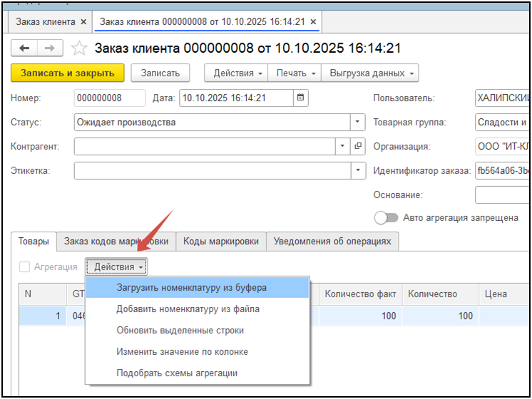Click into the Номер input field
The height and width of the screenshot is (399, 532).
(x=110, y=98)
